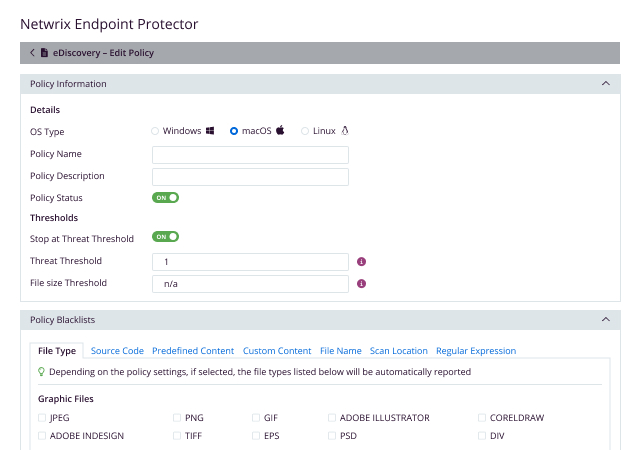The image size is (640, 450).
Task: Open the Scan Location tab
Action: point(398,351)
